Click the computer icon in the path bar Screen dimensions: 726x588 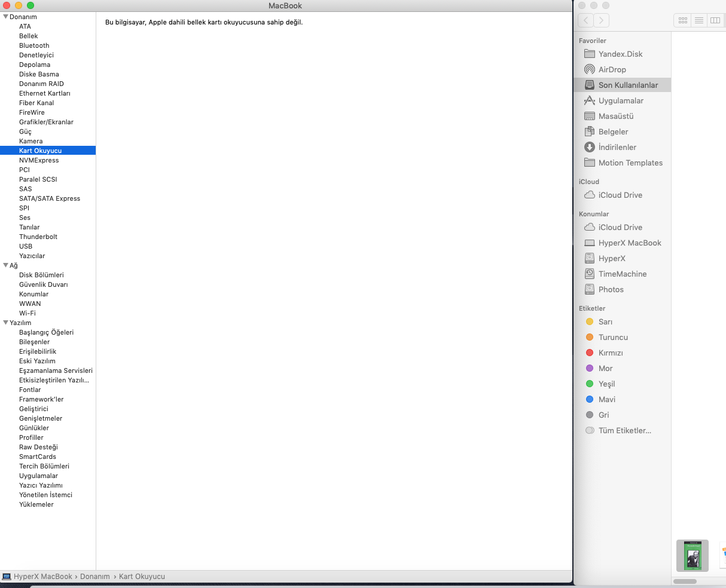click(x=7, y=577)
